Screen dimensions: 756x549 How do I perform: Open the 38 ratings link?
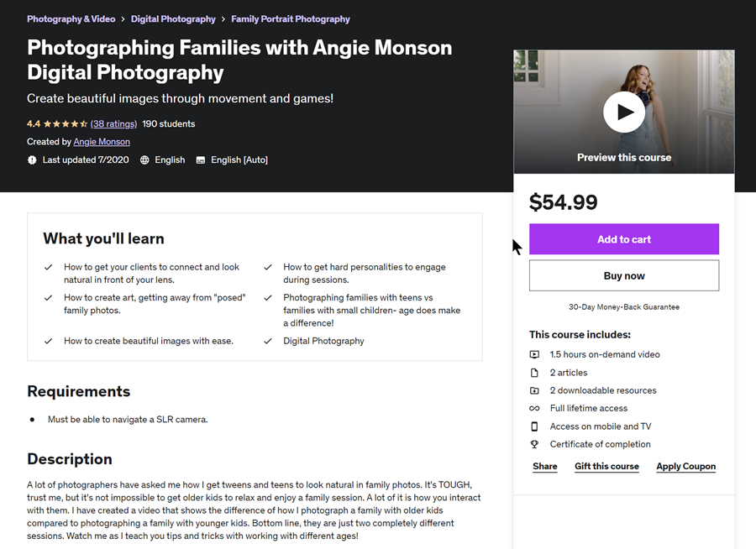click(113, 123)
